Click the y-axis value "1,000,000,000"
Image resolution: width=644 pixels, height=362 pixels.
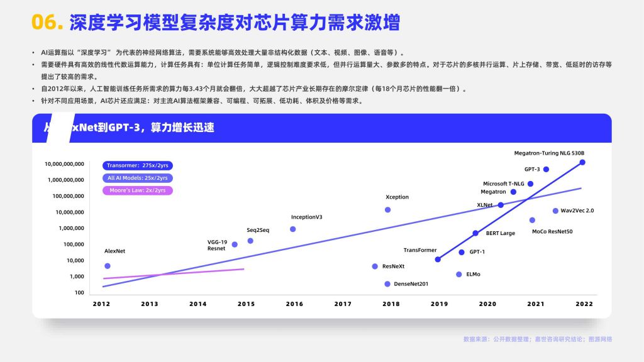click(65, 180)
